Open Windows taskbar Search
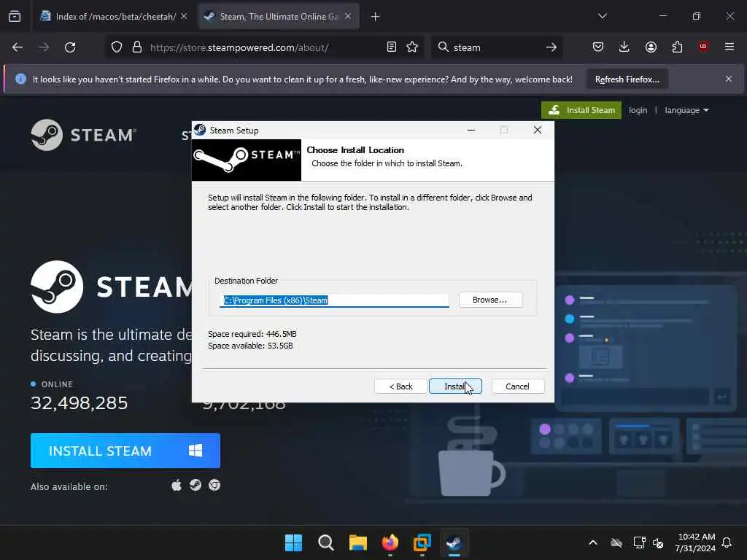Viewport: 747px width, 560px height. coord(326,542)
